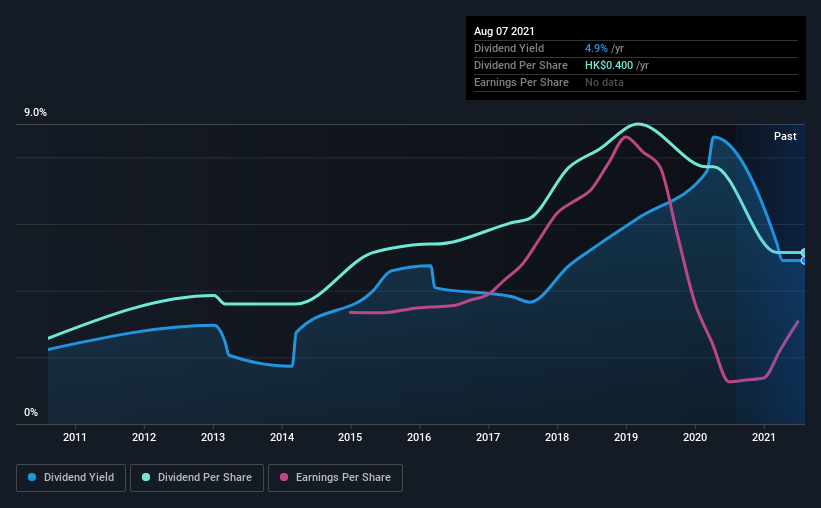Select the 2021 x-axis label

pos(763,437)
